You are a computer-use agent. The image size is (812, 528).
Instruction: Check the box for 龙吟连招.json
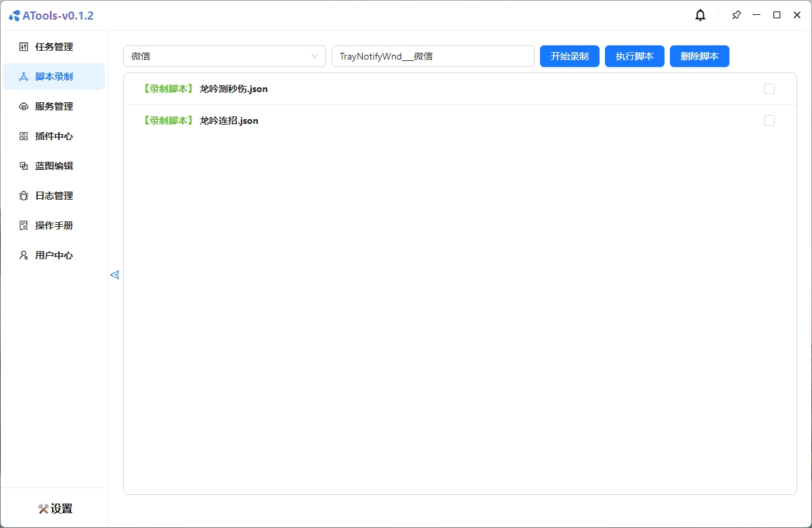[769, 120]
